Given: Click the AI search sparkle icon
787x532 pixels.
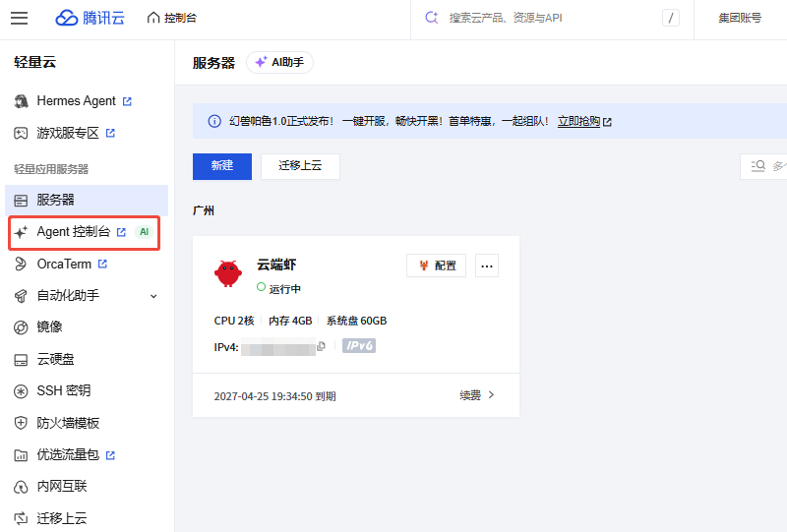Looking at the screenshot, I should pos(432,18).
